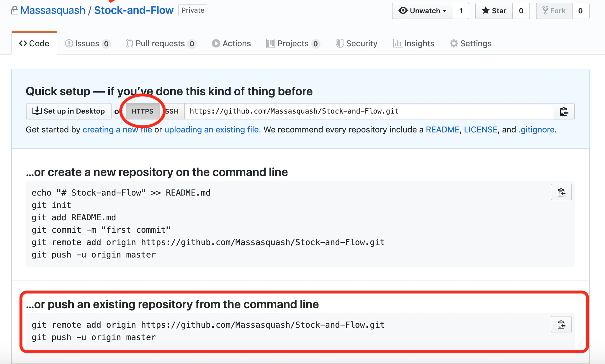Screen dimensions: 605x364
Task: Follow the creating a new file link
Action: tap(117, 130)
